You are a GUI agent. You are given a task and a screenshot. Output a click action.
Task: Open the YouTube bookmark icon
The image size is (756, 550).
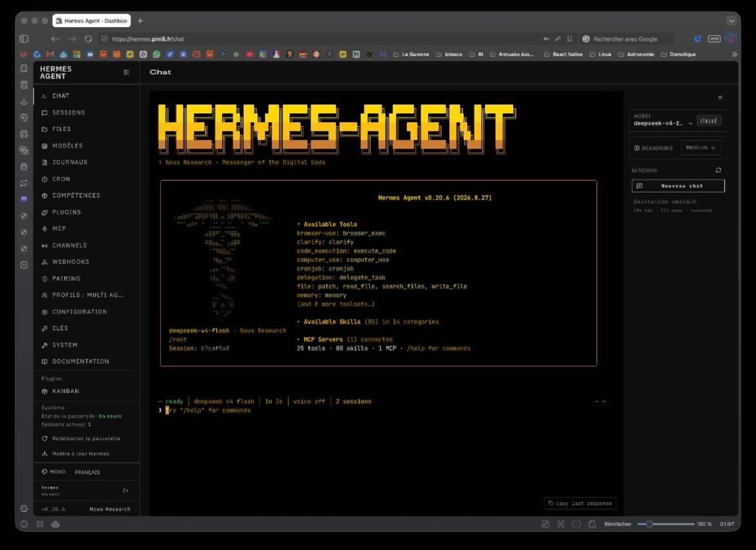point(249,54)
